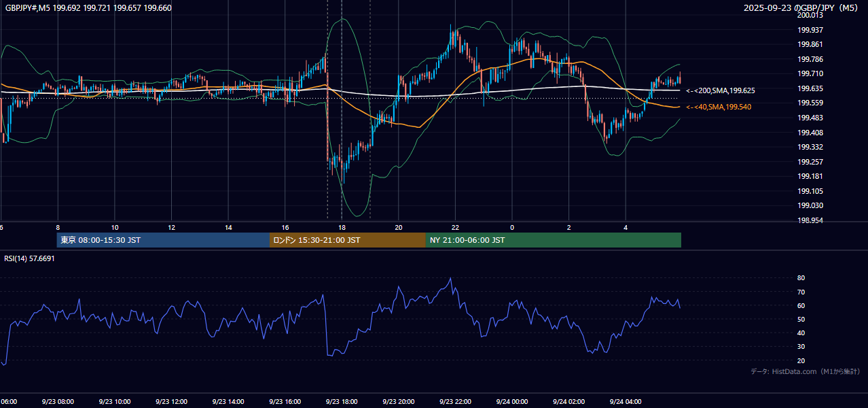The height and width of the screenshot is (408, 868).
Task: Click price axis label 199.181
Action: tap(810, 176)
